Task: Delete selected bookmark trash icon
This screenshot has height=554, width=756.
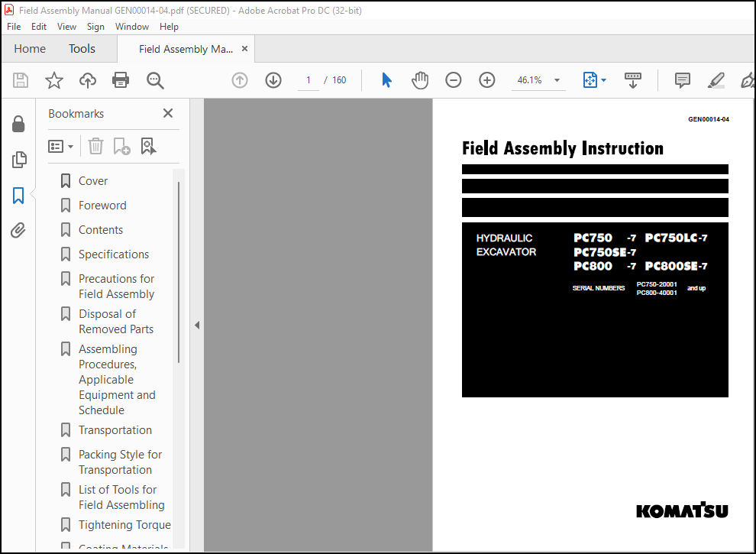Action: (95, 146)
